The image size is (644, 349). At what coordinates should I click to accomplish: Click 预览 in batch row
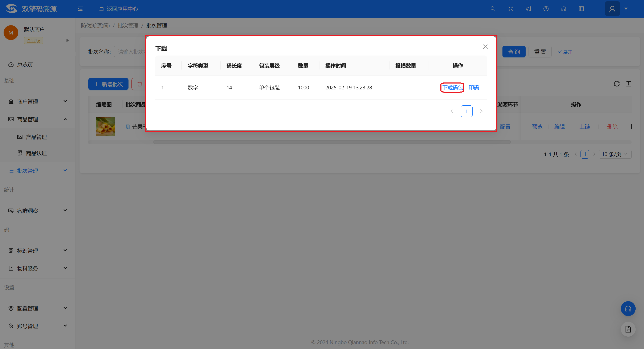(537, 127)
